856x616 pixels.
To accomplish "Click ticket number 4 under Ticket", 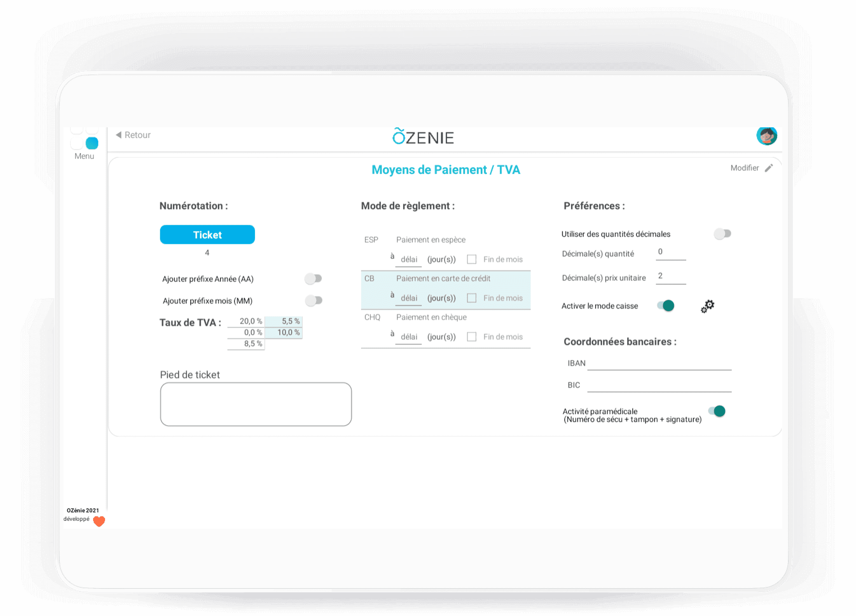I will [207, 253].
